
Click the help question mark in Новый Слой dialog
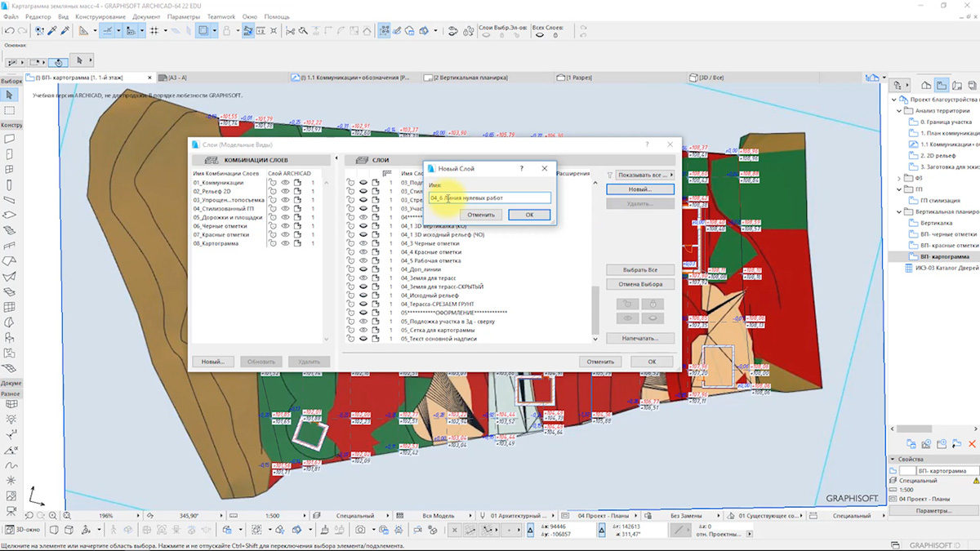[521, 168]
